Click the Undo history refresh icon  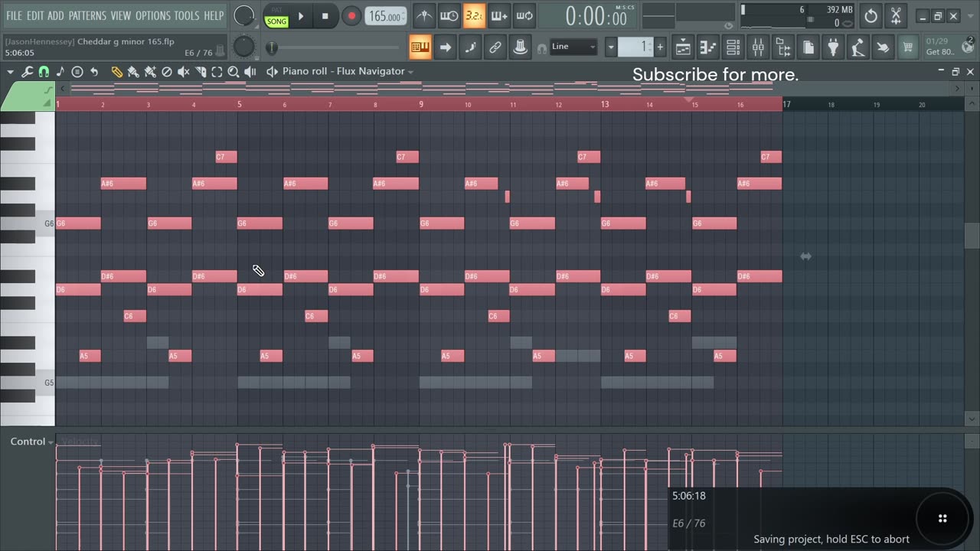(871, 15)
